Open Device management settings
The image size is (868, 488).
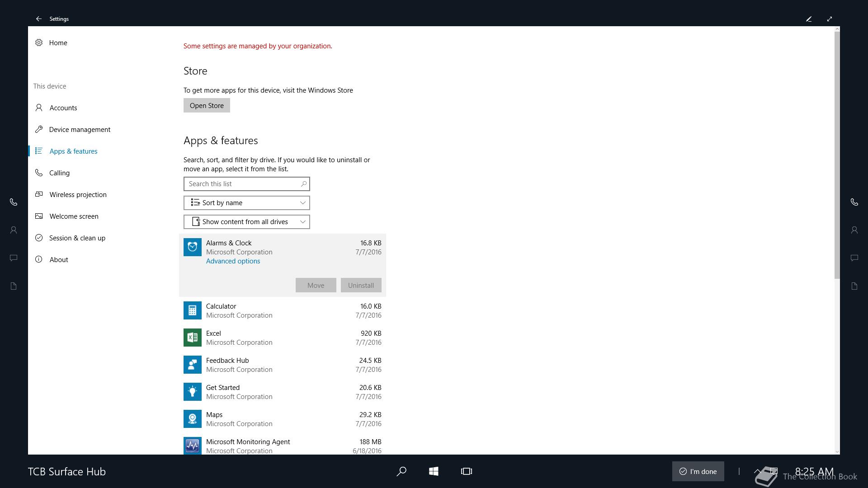[x=80, y=129]
